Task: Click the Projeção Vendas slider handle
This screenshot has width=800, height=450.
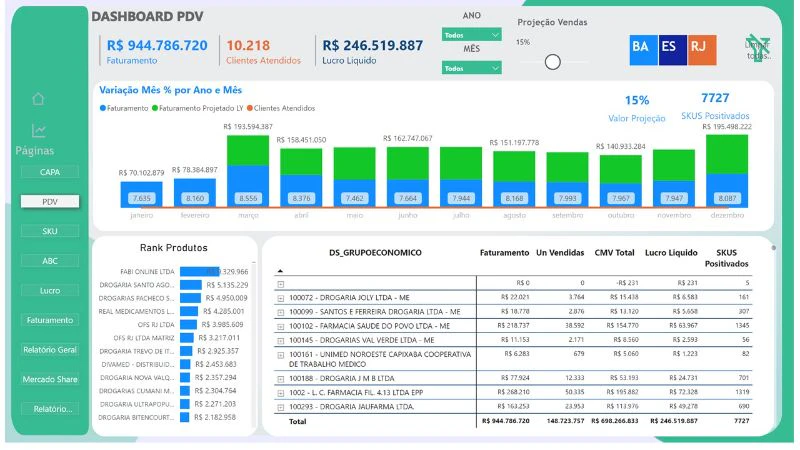Action: (553, 62)
